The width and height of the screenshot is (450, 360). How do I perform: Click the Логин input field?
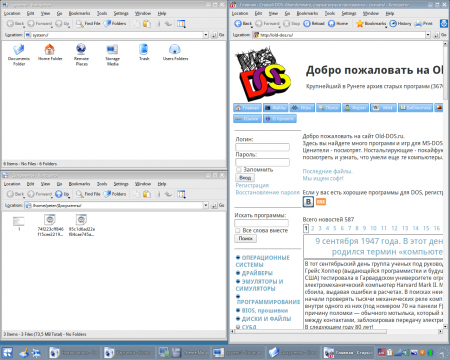(x=263, y=147)
